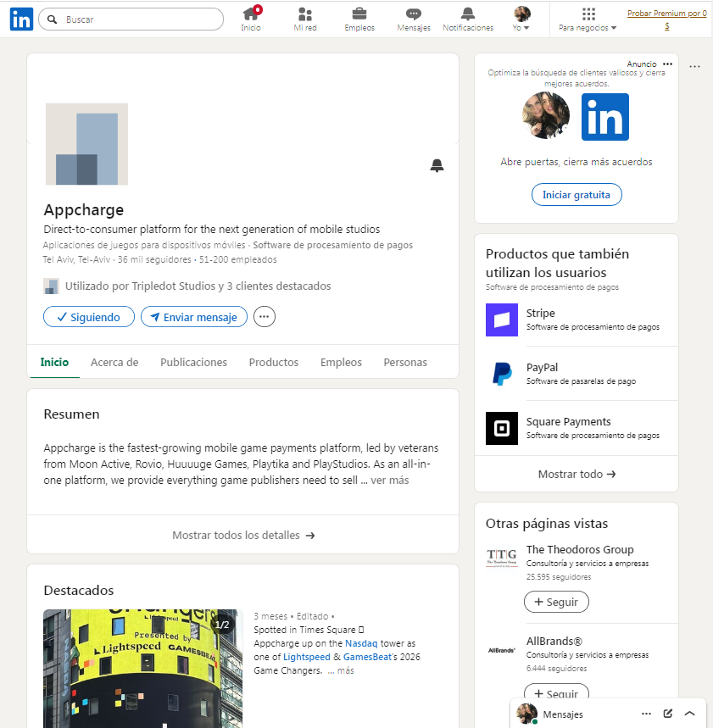Open Mensajes chat bubble icon in navbar
This screenshot has width=713, height=728.
[x=414, y=19]
